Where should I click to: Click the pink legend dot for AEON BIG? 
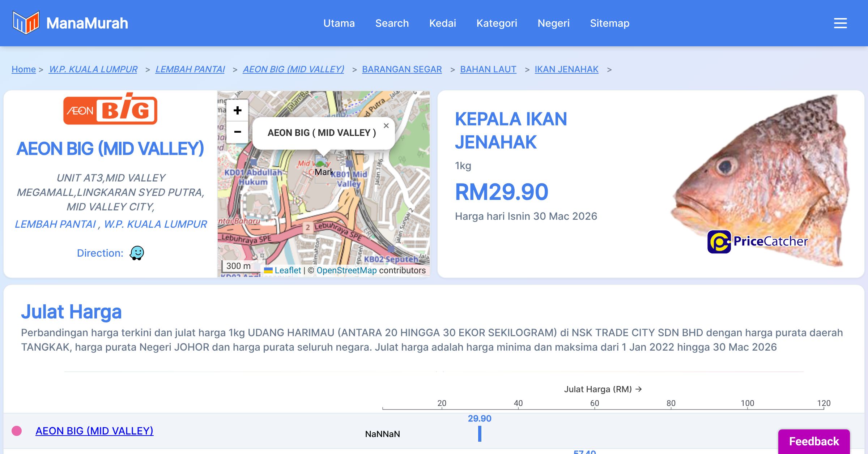pos(17,431)
